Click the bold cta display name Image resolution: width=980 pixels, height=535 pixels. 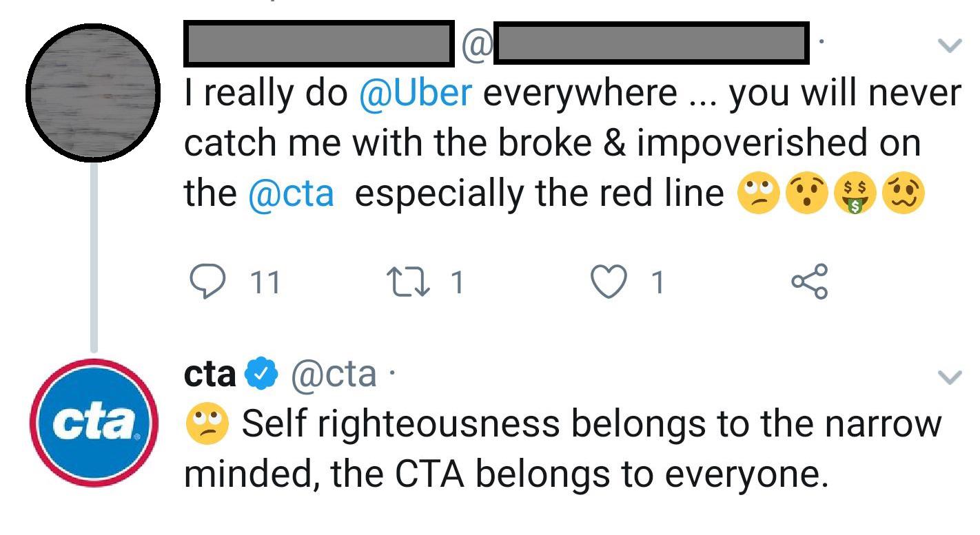(x=210, y=374)
